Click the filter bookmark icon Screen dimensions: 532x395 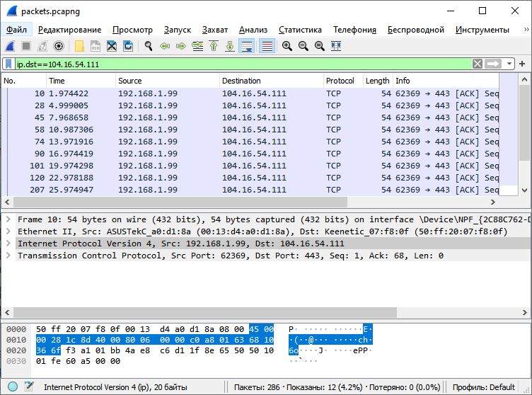(x=8, y=64)
